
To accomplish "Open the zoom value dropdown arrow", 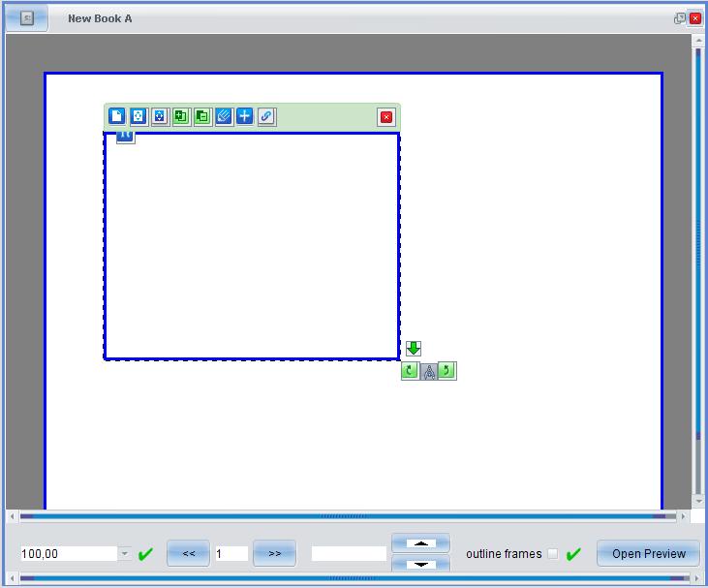I will pos(125,553).
